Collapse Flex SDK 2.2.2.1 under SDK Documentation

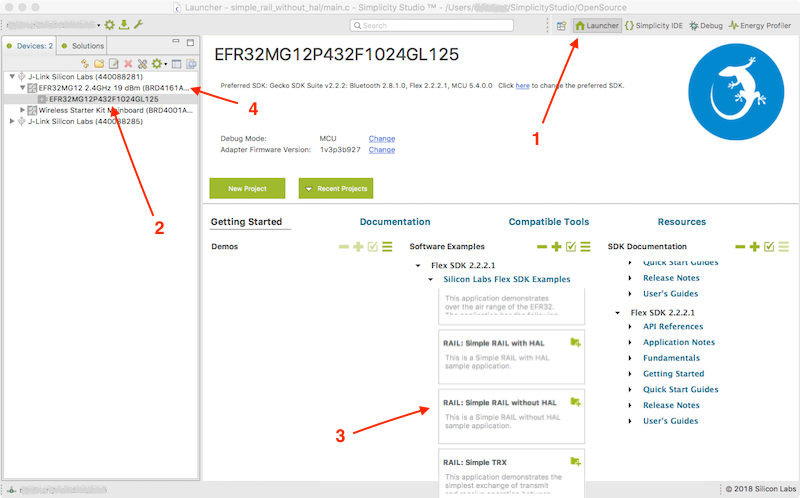click(x=617, y=313)
